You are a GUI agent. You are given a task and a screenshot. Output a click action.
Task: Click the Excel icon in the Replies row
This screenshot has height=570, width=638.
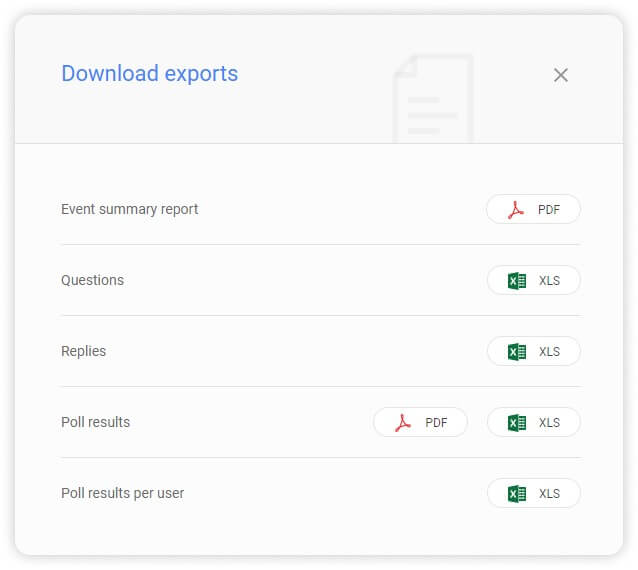(516, 352)
